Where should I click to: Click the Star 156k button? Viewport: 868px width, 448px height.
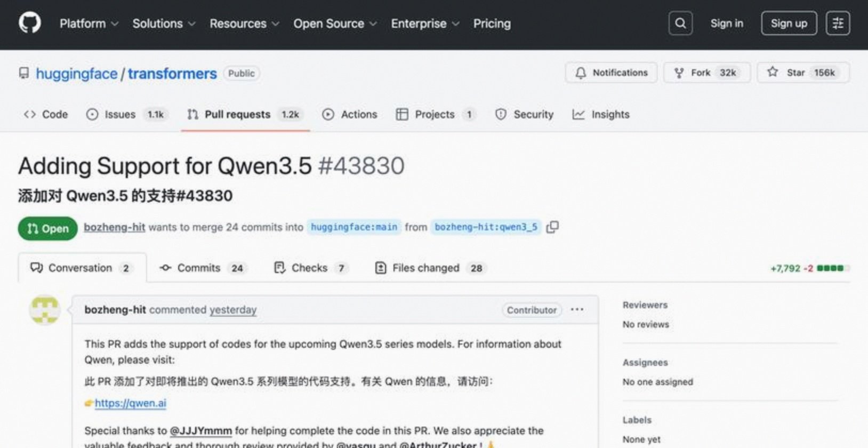pyautogui.click(x=803, y=73)
